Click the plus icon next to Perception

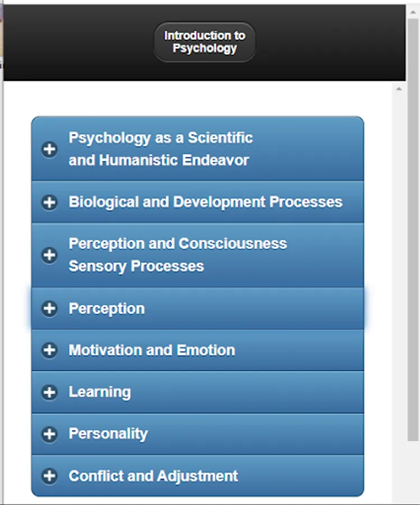pos(49,309)
